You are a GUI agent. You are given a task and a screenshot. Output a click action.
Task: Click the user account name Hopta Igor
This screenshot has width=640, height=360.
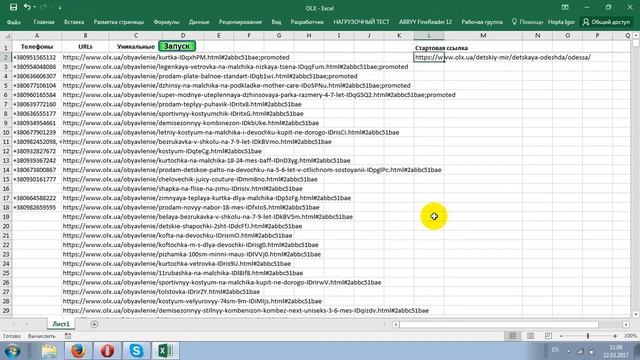click(561, 22)
